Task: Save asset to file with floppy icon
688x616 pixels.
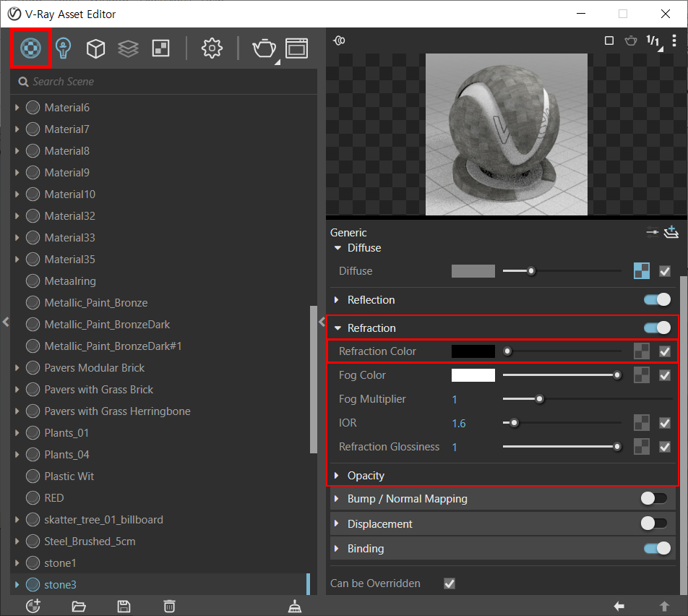Action: [x=124, y=607]
